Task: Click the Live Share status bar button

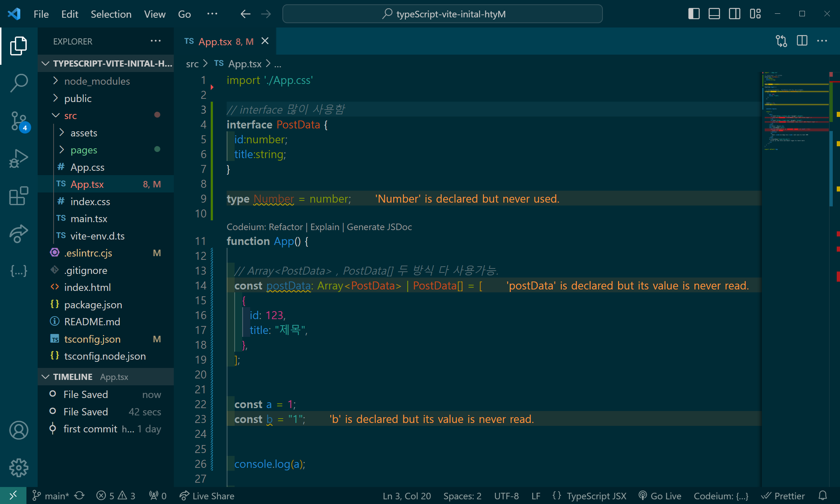Action: (x=207, y=496)
